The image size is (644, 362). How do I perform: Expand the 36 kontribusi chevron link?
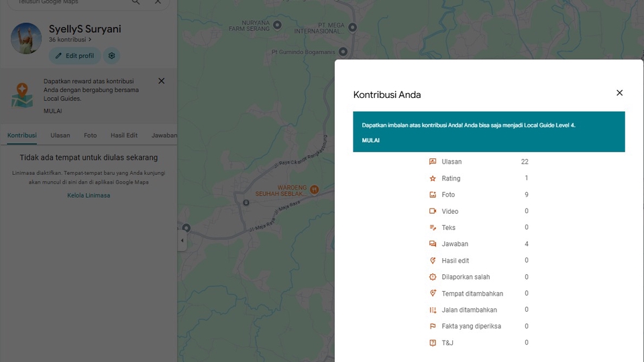tap(70, 40)
